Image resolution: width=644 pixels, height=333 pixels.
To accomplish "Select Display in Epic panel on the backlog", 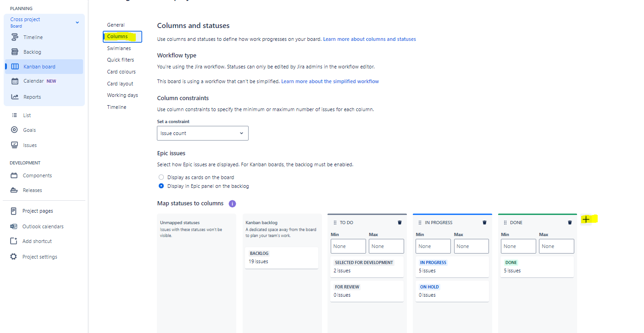I will pyautogui.click(x=161, y=186).
